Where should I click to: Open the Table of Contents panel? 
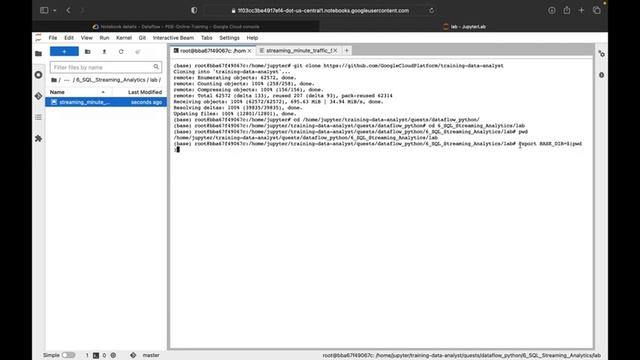point(38,118)
